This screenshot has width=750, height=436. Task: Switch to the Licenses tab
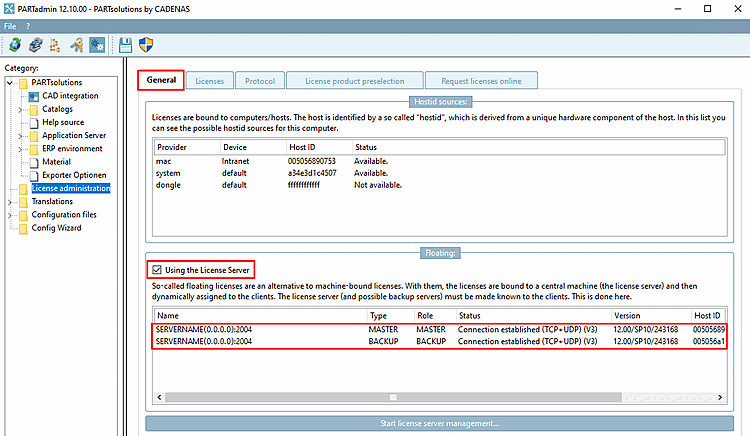click(x=210, y=81)
